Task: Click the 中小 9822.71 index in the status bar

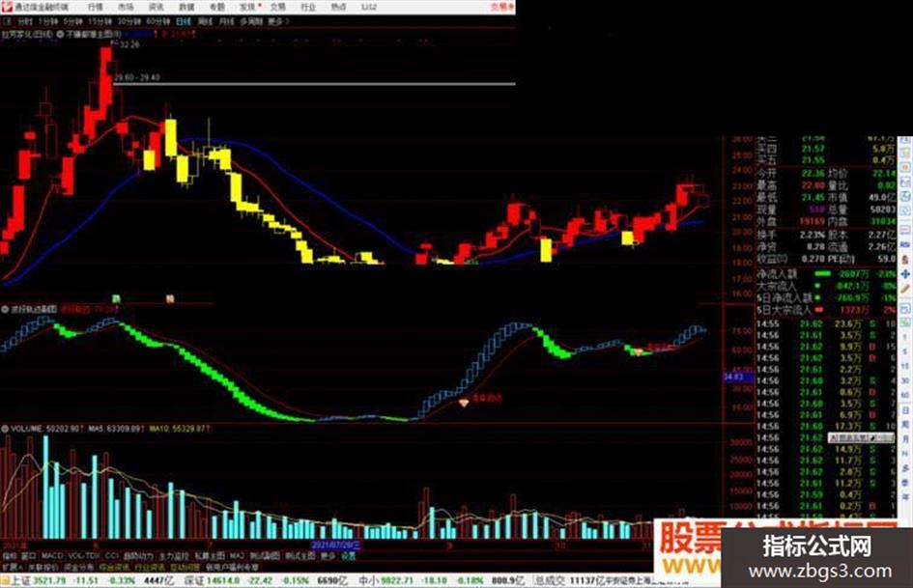Action: coord(386,581)
